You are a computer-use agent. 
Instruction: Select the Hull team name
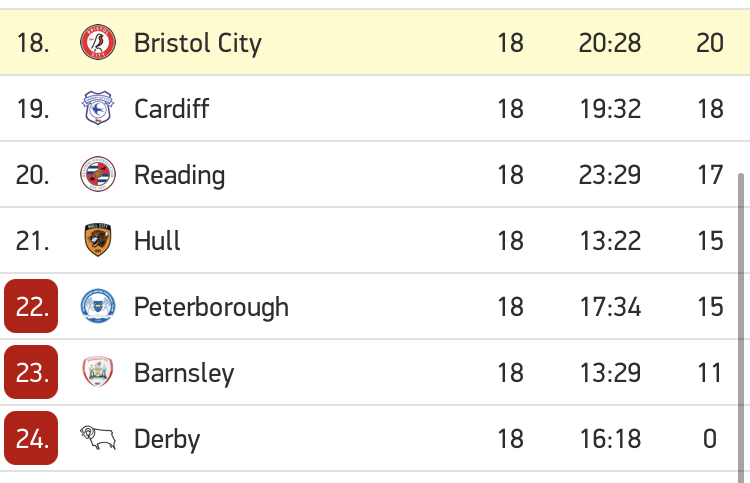pyautogui.click(x=157, y=241)
